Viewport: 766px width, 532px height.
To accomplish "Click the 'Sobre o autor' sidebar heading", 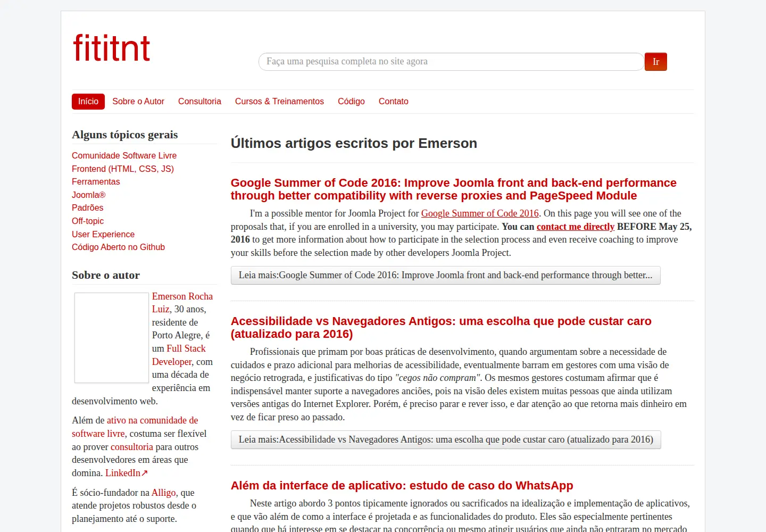I will pyautogui.click(x=106, y=275).
